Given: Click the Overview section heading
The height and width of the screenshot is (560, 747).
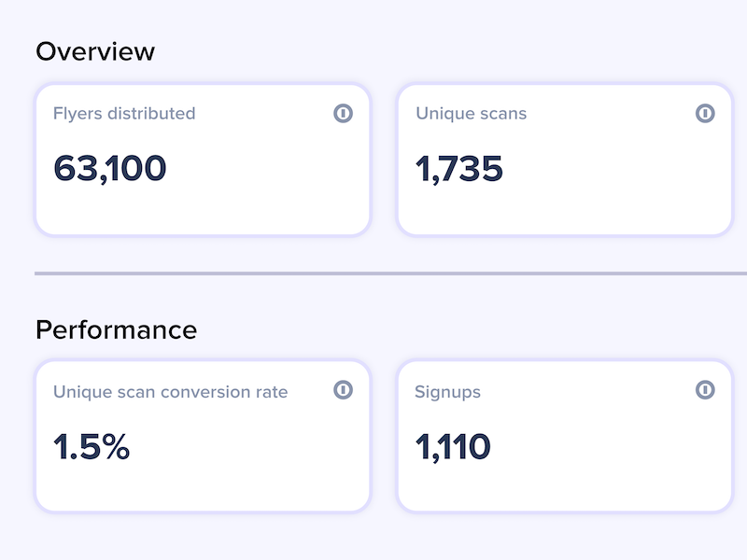Looking at the screenshot, I should point(95,51).
